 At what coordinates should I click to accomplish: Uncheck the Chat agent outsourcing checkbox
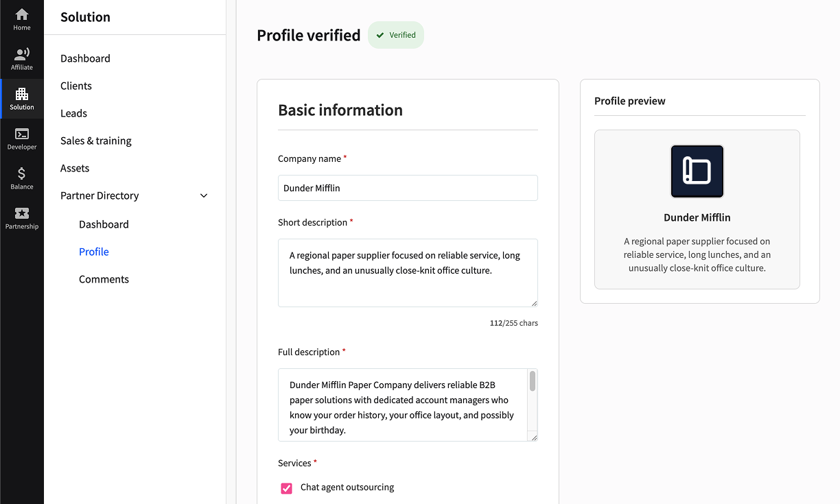click(x=287, y=488)
